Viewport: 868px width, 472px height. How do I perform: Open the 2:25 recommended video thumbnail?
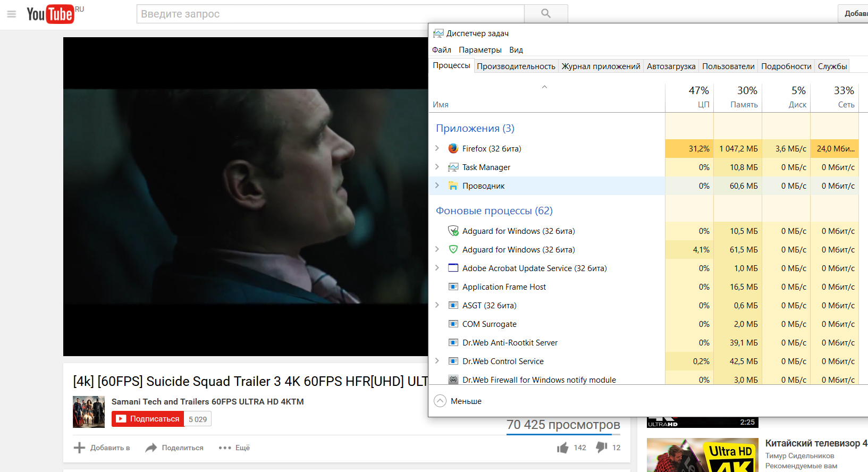click(702, 422)
